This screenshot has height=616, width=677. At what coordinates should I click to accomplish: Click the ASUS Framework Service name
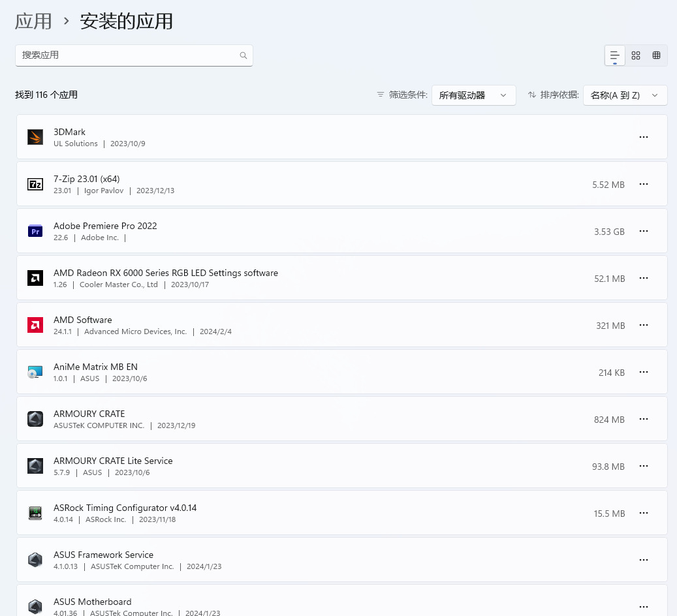click(103, 555)
